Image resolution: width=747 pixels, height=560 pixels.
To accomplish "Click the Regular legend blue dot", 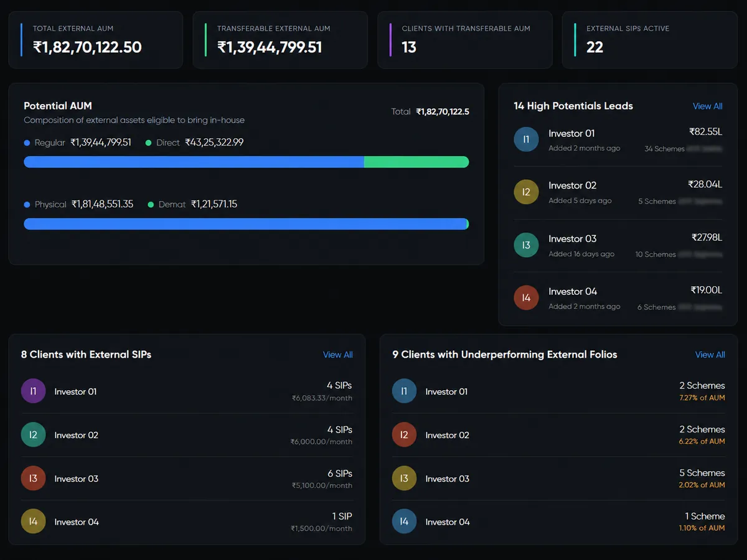I will (x=27, y=143).
